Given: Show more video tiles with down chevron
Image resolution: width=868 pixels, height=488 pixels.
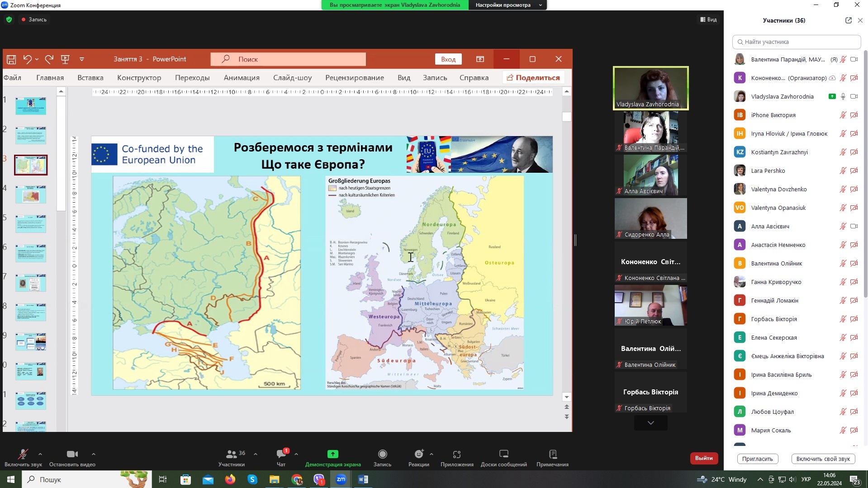Looking at the screenshot, I should 650,423.
